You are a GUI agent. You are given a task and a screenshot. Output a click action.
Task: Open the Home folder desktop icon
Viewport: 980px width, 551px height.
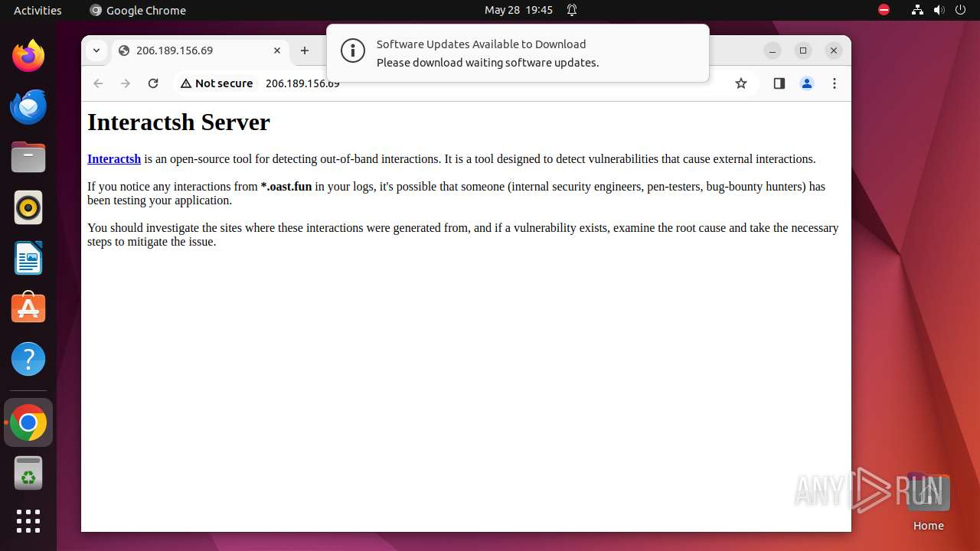pos(928,502)
